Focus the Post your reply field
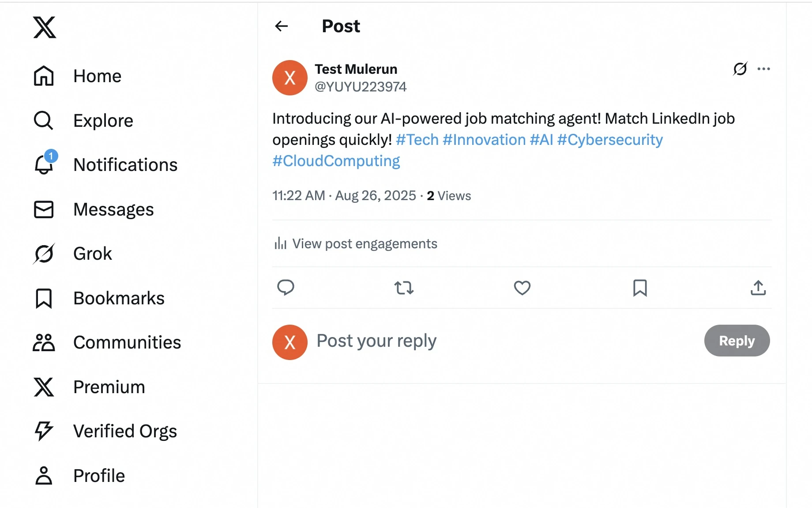 [507, 341]
